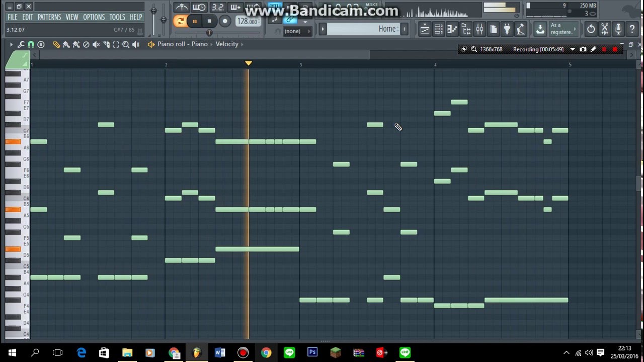Click the Bandicam pencil drawing icon
The height and width of the screenshot is (362, 644).
pos(593,49)
